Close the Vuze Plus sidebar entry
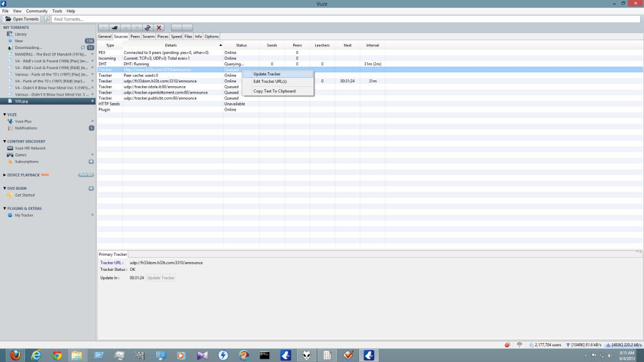 point(92,121)
